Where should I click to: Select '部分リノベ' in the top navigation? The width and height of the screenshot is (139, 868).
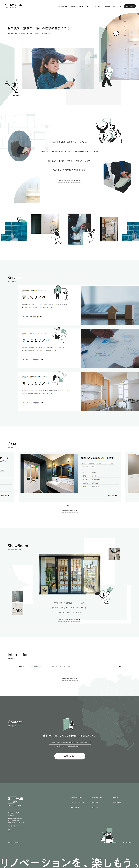click(99, 6)
